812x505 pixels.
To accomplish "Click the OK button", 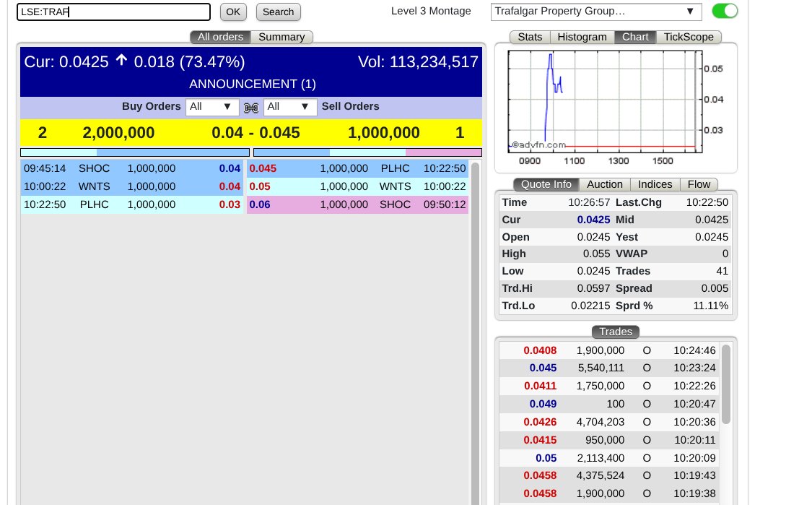I will pyautogui.click(x=233, y=12).
